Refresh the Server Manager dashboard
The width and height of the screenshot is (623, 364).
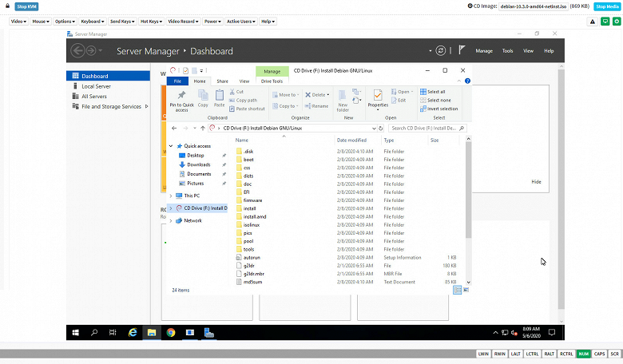point(439,50)
